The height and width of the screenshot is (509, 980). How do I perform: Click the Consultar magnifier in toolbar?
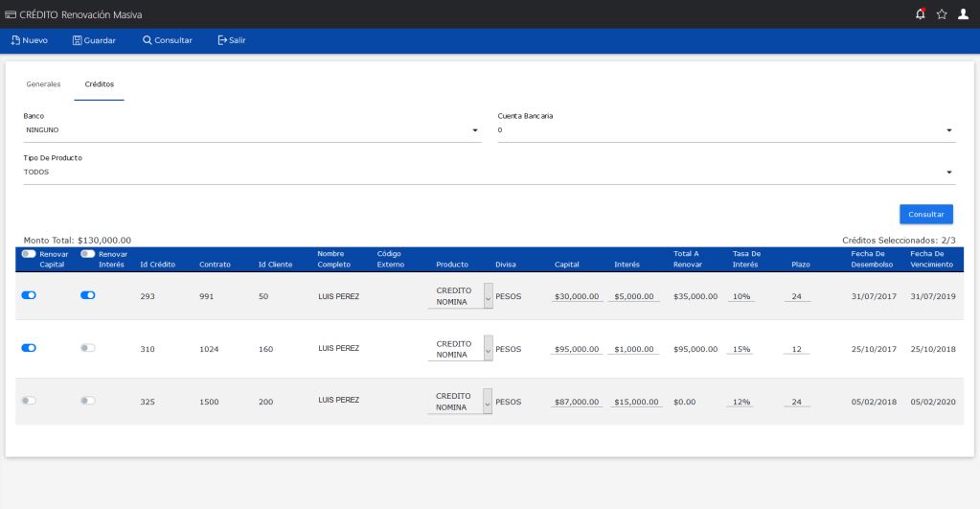(x=147, y=40)
